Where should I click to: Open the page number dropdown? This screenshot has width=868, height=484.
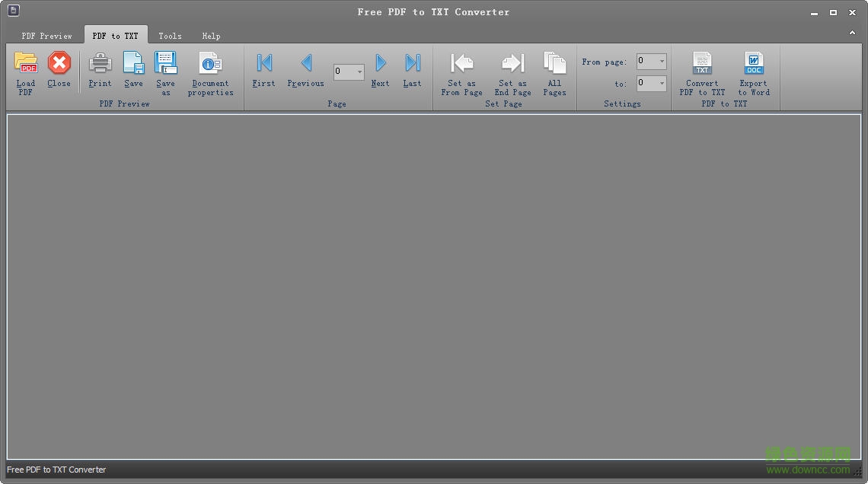[x=359, y=72]
